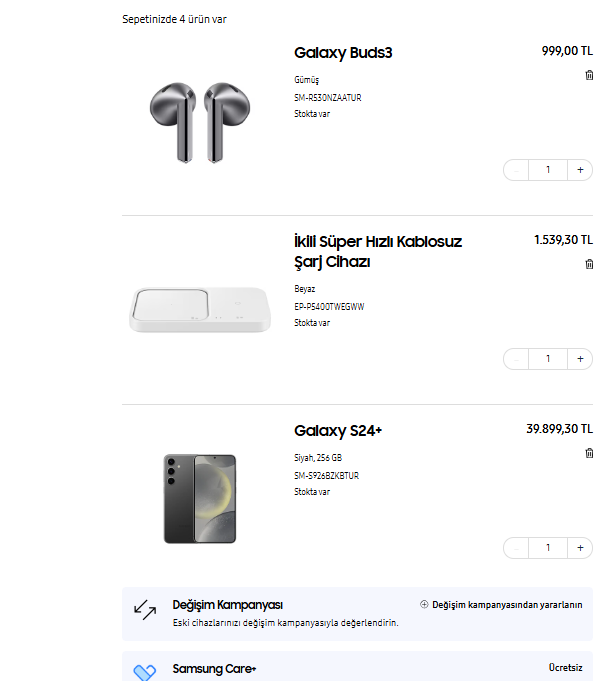
Task: Open the Galaxy S24+ product title
Action: 338,430
